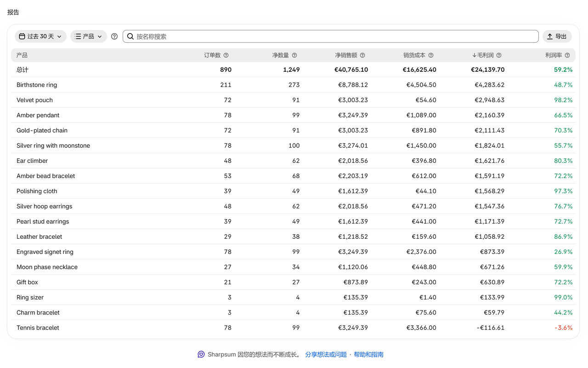Open the 帮助和指南 link
Screen dimensions: 588x368
tap(368, 355)
